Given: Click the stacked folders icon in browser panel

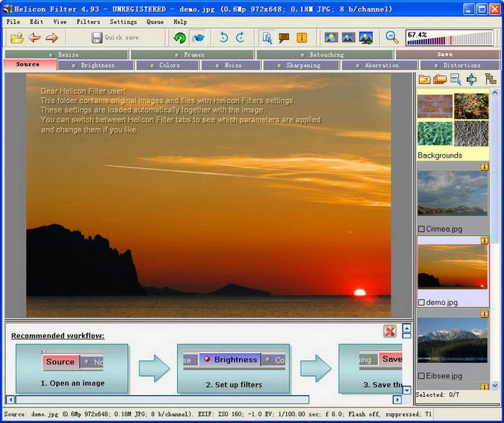Looking at the screenshot, I should pos(440,79).
